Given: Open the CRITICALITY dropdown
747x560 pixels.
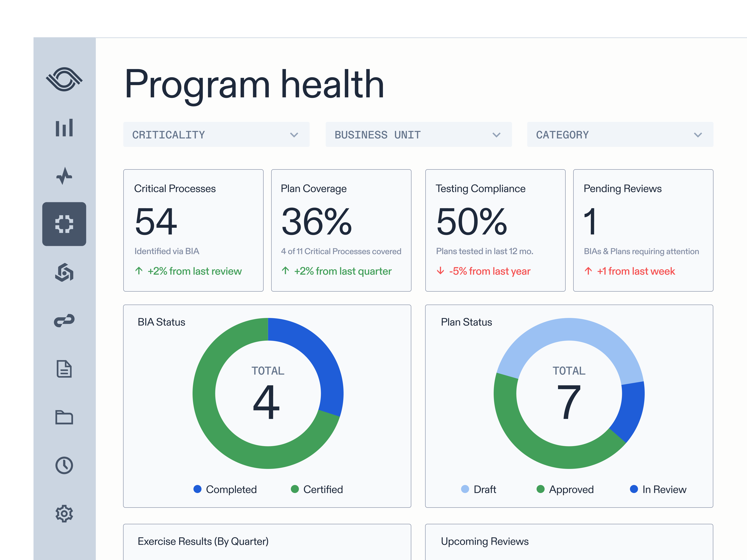Looking at the screenshot, I should click(x=216, y=135).
